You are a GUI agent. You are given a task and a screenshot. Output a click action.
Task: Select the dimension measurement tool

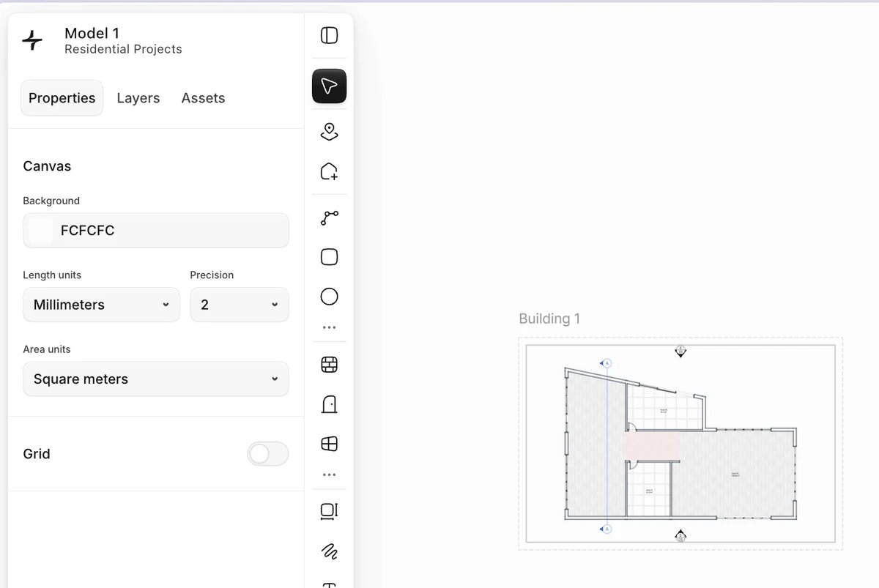[330, 511]
